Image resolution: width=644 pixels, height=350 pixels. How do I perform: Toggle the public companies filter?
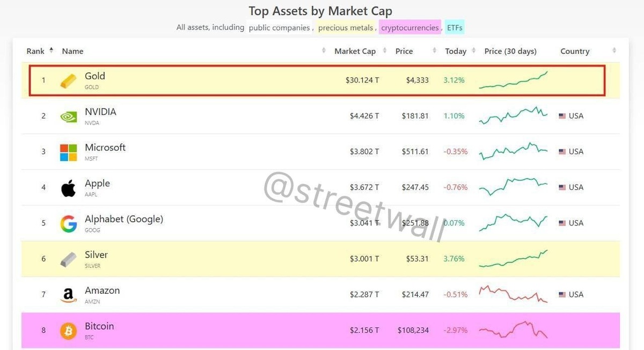coord(279,27)
